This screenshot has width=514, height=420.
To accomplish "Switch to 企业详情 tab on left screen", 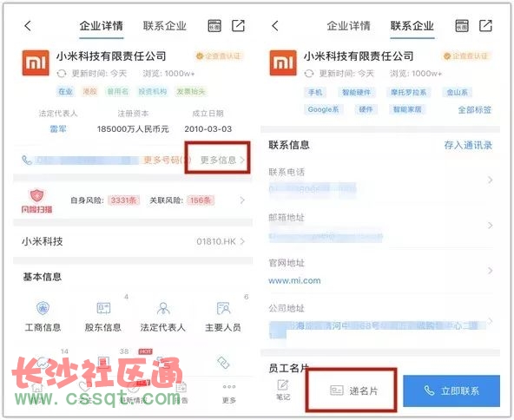I will (x=102, y=26).
